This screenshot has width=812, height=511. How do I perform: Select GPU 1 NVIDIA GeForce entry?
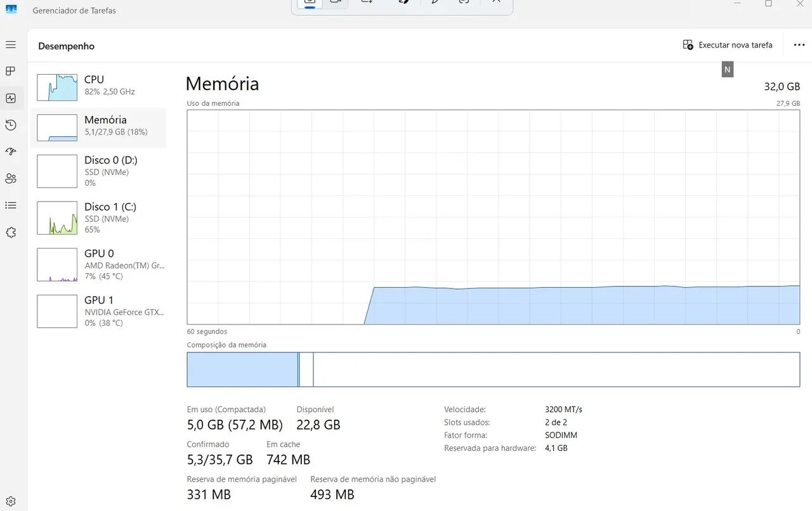coord(98,311)
